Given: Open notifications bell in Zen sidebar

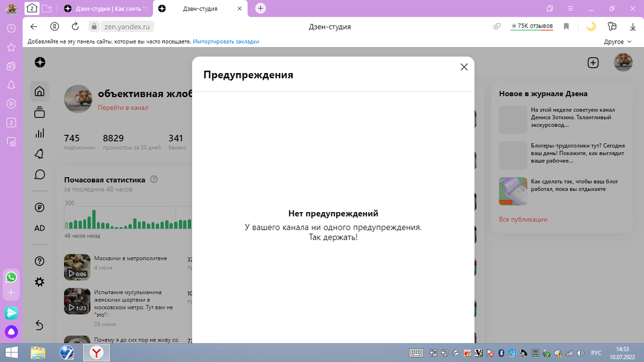Looking at the screenshot, I should coord(40,154).
